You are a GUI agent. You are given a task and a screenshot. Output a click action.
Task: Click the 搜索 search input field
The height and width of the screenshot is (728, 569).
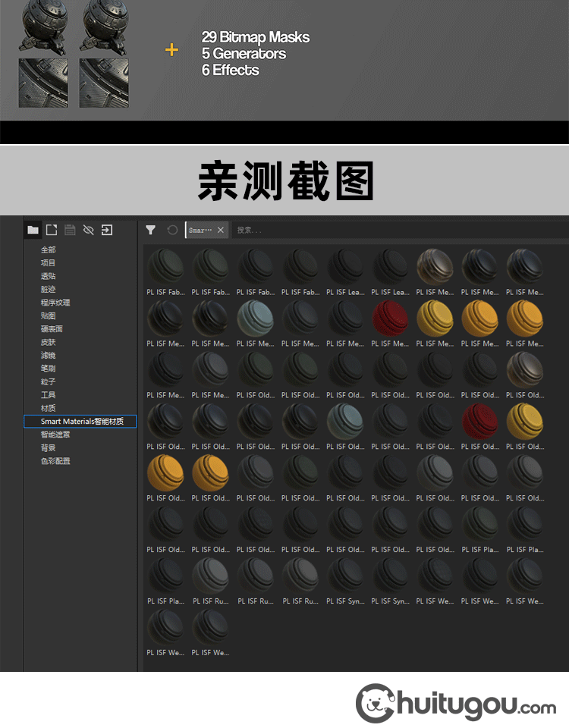pos(395,230)
